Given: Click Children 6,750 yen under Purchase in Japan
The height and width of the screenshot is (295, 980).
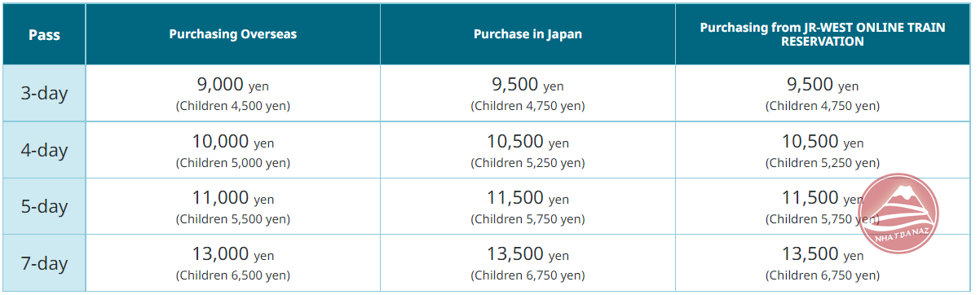Looking at the screenshot, I should click(528, 275).
